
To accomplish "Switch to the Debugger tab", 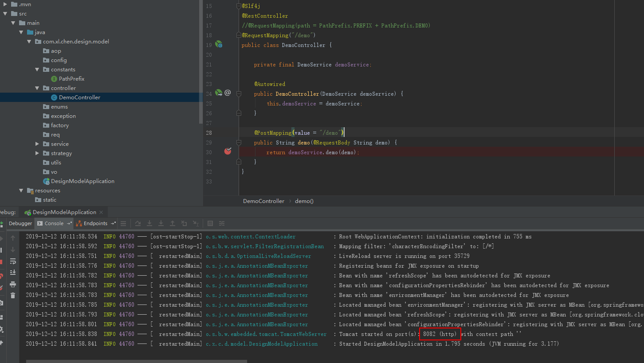I will [x=20, y=223].
